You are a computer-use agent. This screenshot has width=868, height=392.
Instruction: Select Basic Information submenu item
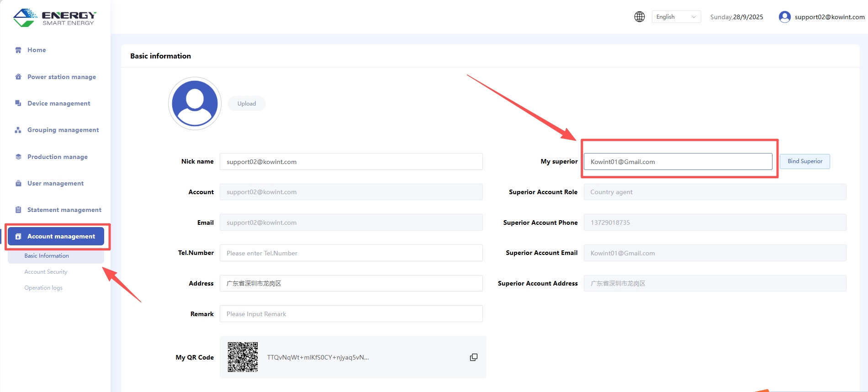(x=47, y=256)
